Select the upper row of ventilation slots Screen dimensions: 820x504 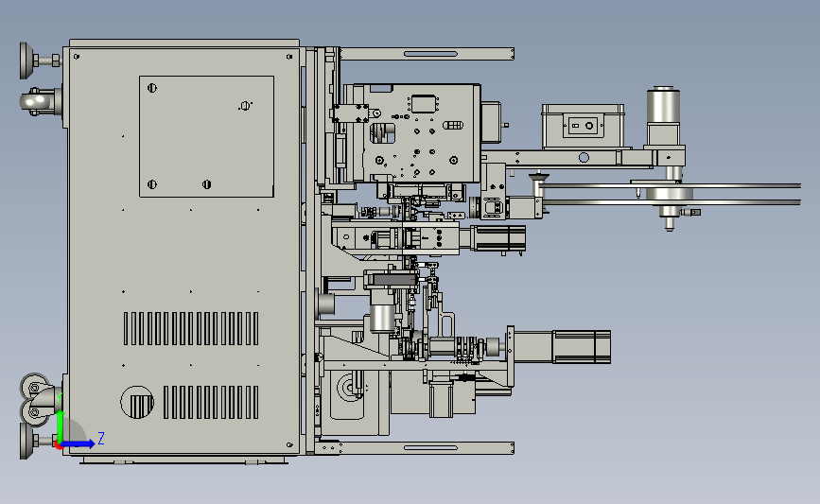(x=191, y=328)
